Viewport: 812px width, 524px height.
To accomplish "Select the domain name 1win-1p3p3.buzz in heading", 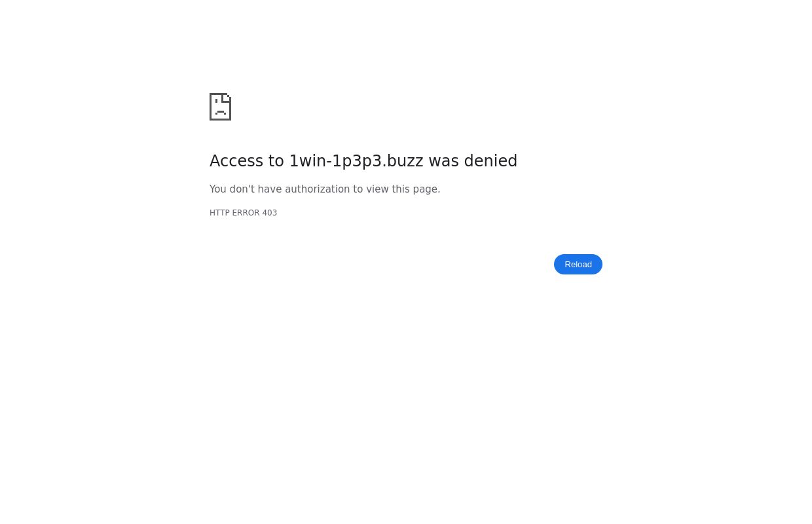I will 356,161.
